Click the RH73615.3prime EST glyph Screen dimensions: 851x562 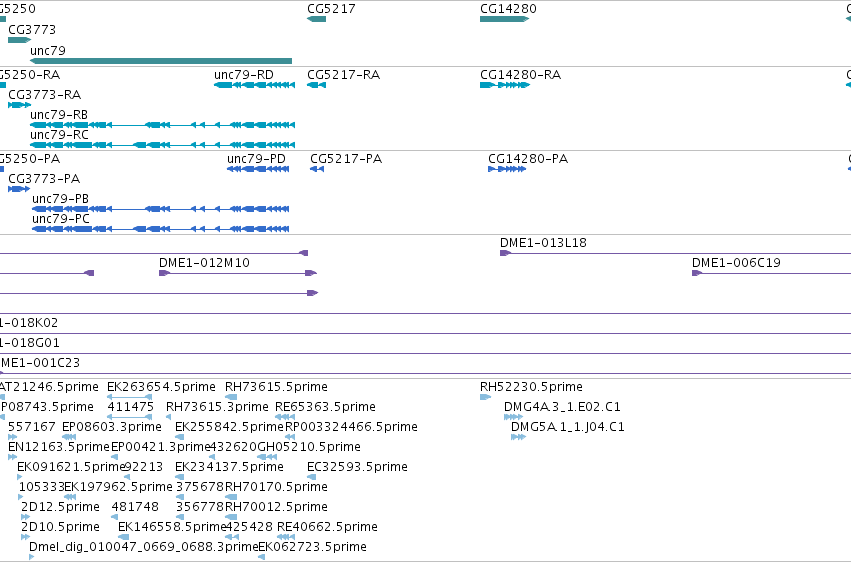click(168, 417)
